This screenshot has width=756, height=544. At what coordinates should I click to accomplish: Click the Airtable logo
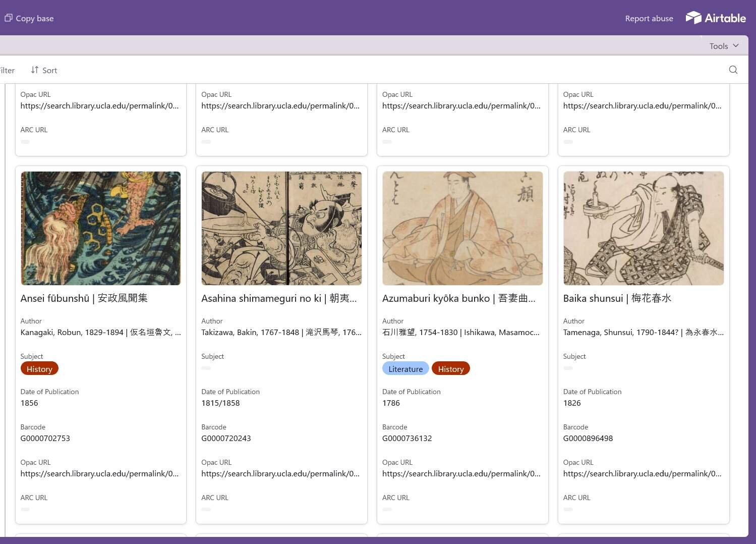(x=715, y=18)
